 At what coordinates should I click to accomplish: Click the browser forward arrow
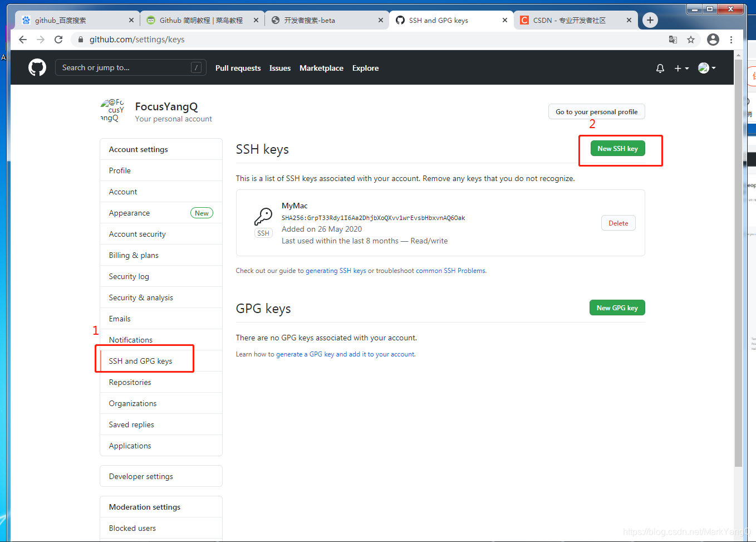pyautogui.click(x=41, y=40)
